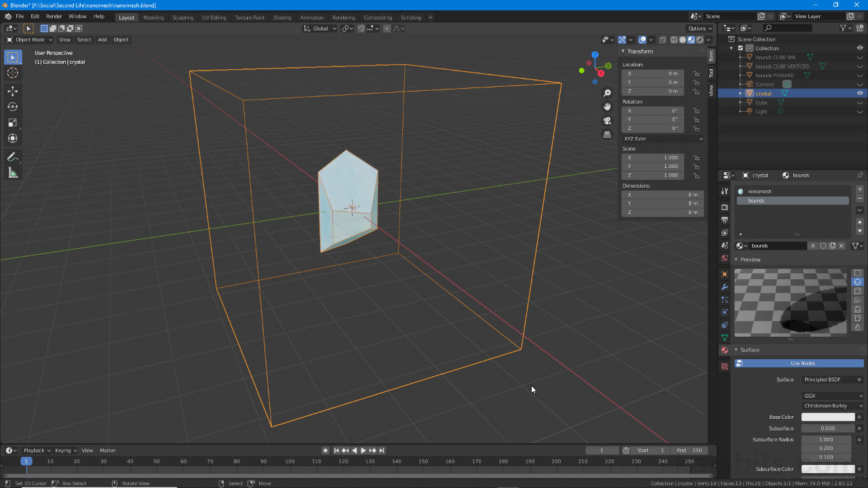
Task: Open the Playback popover in timeline
Action: point(37,450)
